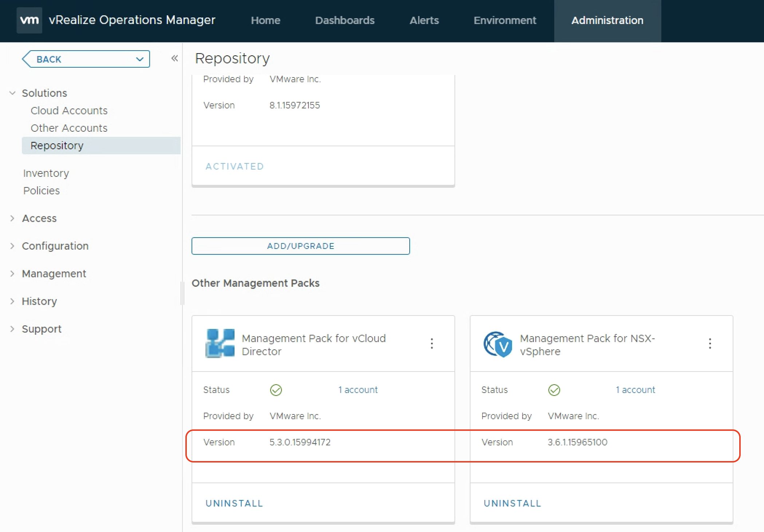Collapse the Solutions tree section
The height and width of the screenshot is (532, 764).
(x=12, y=93)
